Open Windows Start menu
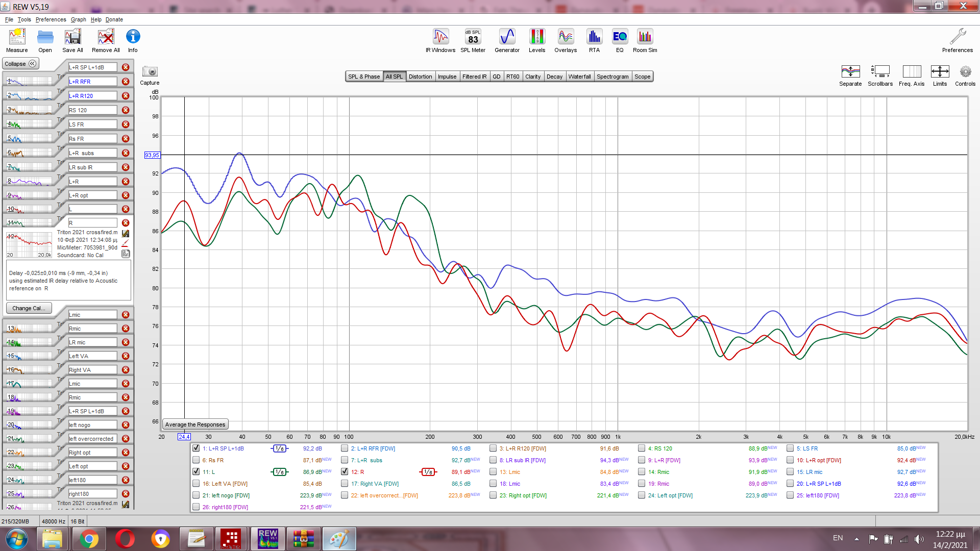Screen dimensions: 980x551 tap(17, 539)
